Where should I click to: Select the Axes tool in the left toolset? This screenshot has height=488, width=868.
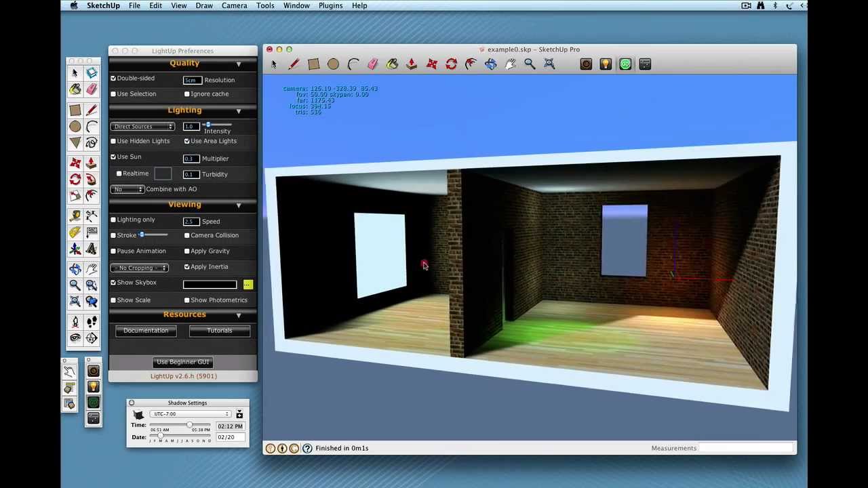tap(75, 249)
